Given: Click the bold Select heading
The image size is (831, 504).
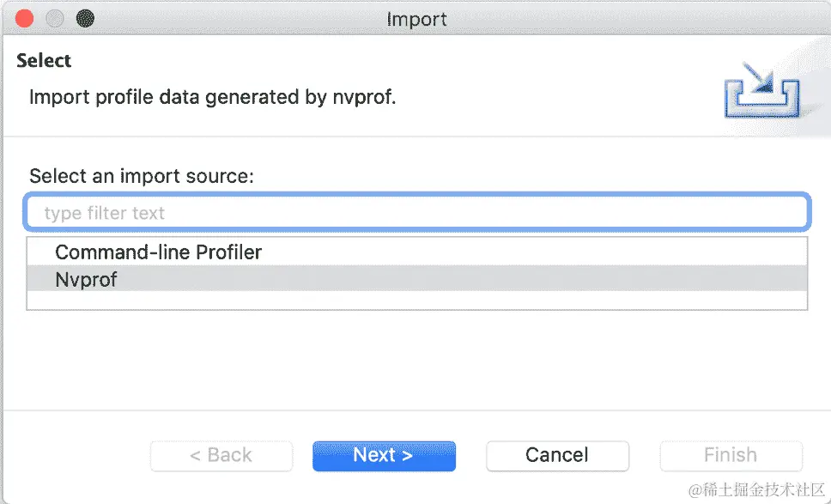Looking at the screenshot, I should [x=44, y=61].
